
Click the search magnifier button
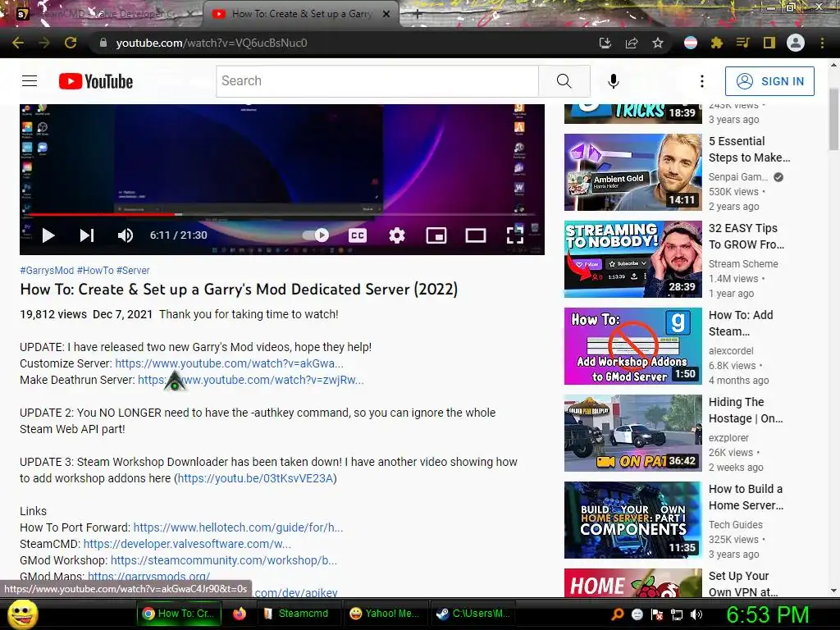(564, 81)
